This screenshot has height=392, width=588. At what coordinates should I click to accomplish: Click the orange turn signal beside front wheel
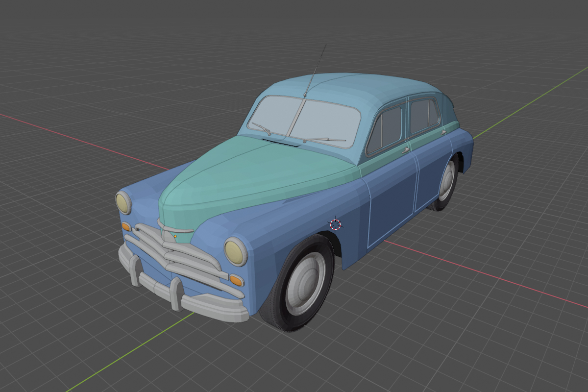236,280
